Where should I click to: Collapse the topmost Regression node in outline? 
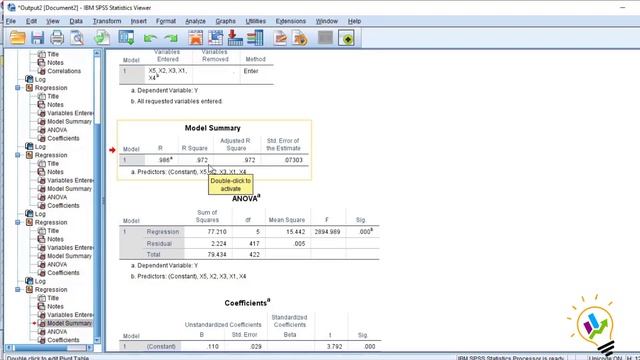click(18, 88)
